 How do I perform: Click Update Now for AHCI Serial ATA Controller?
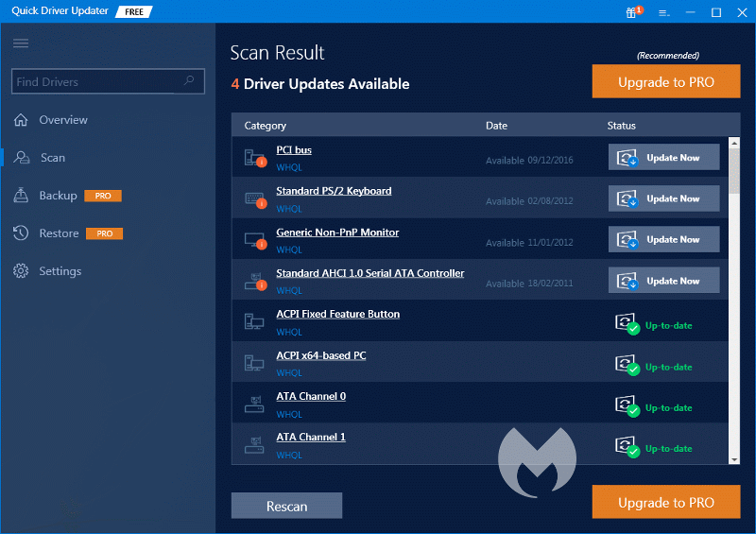[x=664, y=281]
